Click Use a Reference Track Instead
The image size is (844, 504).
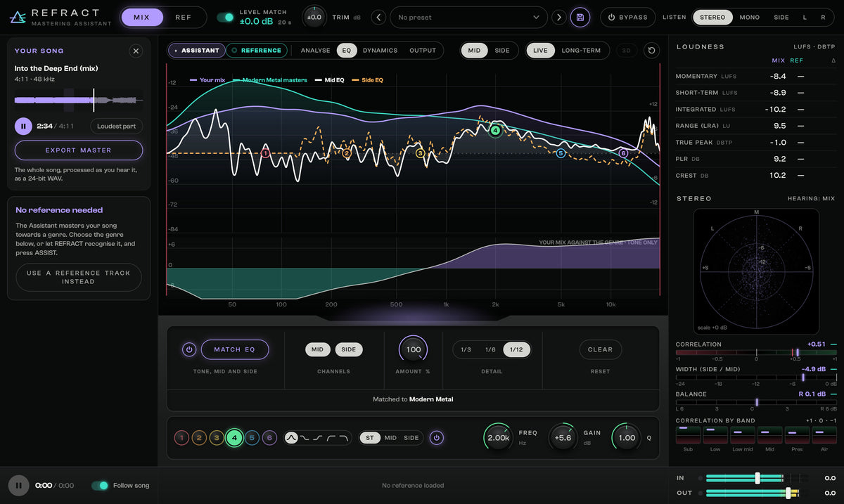[x=79, y=277]
